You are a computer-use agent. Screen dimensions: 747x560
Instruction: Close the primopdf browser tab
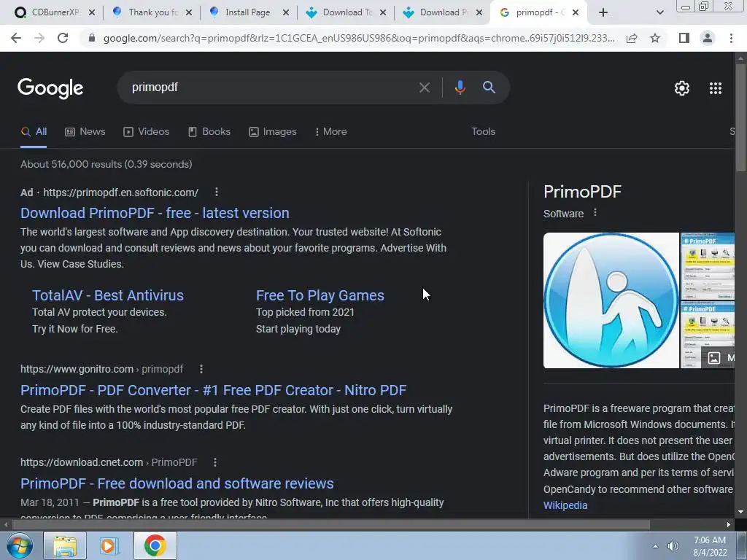pos(576,12)
